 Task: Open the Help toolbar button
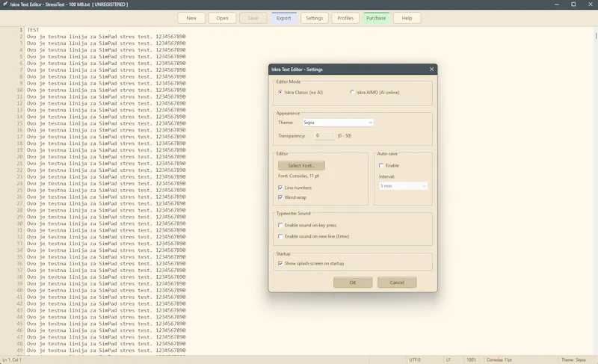[407, 18]
